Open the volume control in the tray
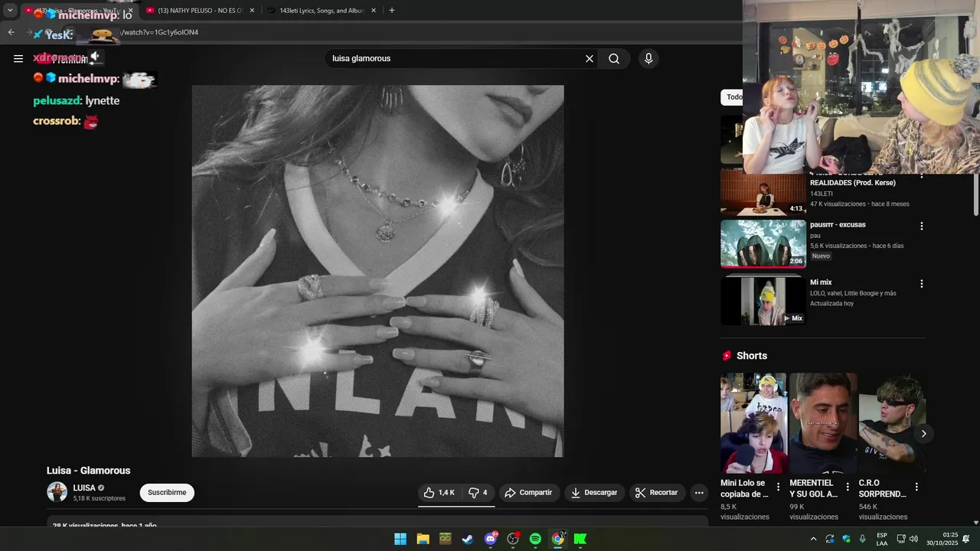The image size is (980, 551). [913, 539]
